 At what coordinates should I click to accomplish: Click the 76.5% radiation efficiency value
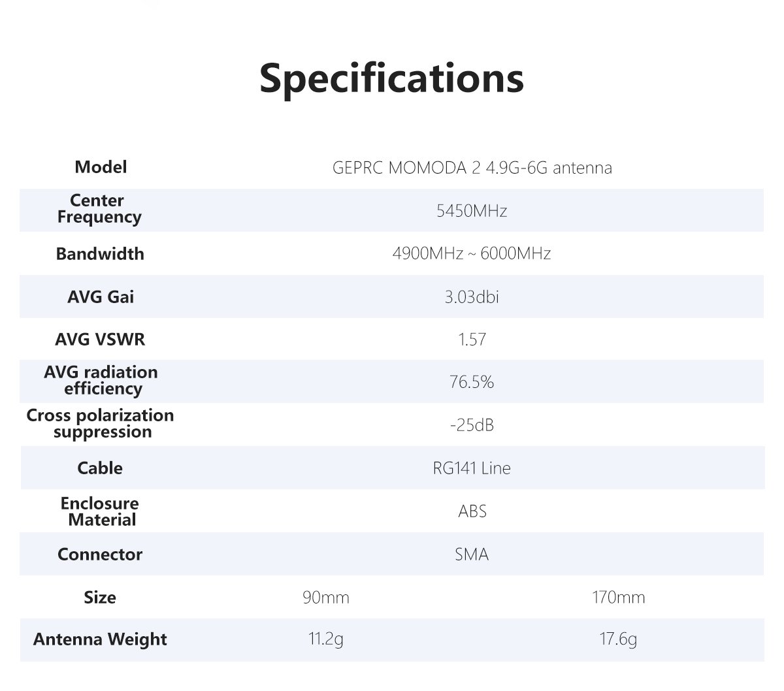pyautogui.click(x=472, y=382)
